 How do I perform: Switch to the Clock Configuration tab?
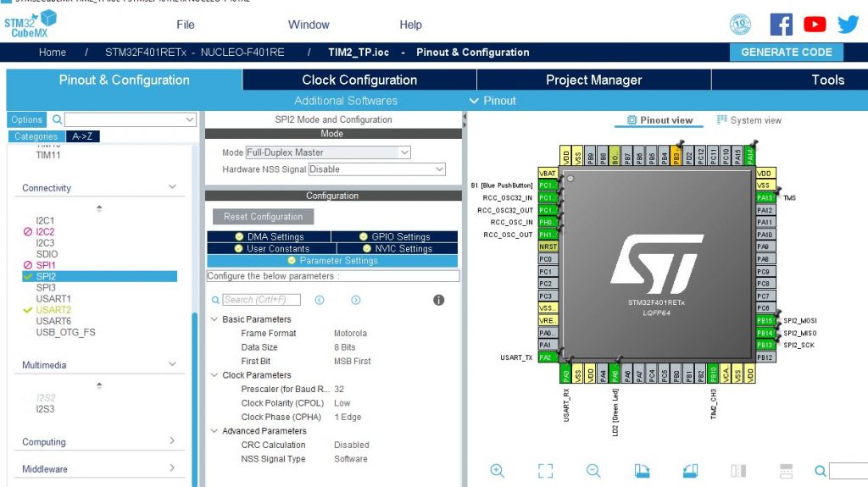coord(359,80)
